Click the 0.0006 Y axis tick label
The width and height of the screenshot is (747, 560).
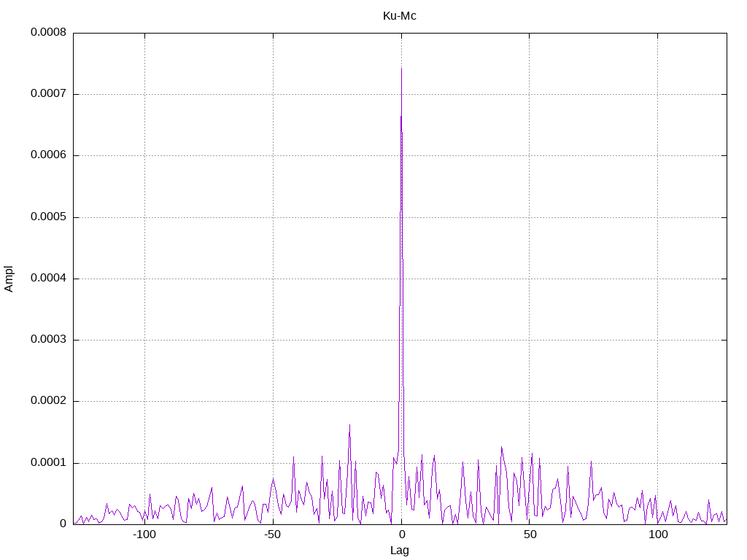pyautogui.click(x=48, y=155)
